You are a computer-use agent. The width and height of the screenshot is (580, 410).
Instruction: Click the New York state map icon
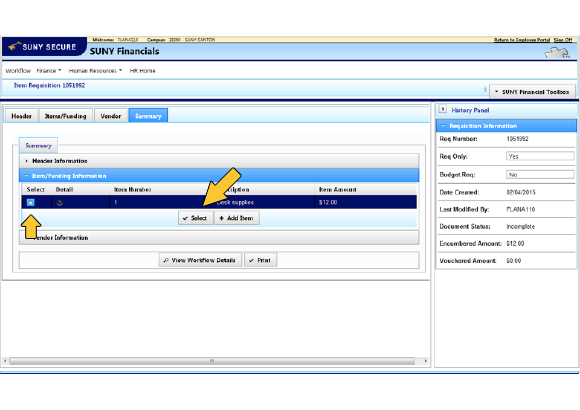(x=557, y=53)
